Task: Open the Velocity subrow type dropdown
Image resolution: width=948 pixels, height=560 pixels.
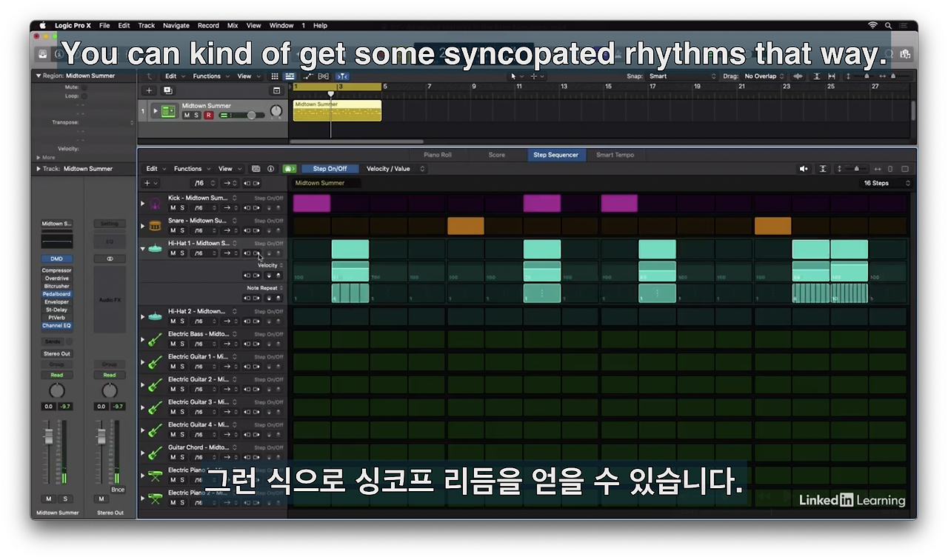Action: 270,265
